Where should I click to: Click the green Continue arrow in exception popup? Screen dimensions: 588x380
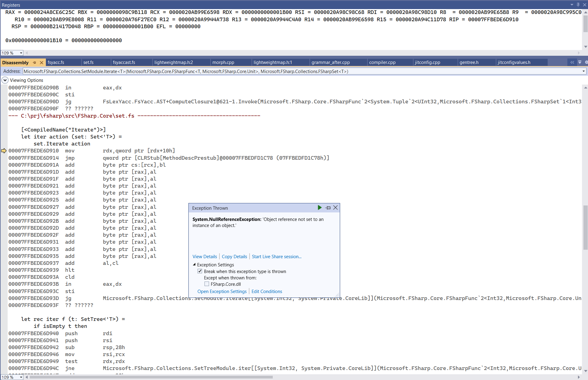point(319,208)
